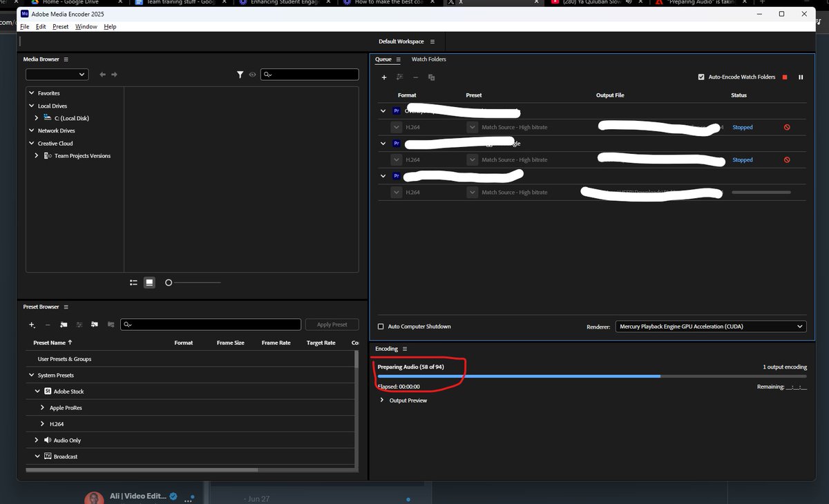Click the Create New Preset Group folder icon

(x=64, y=324)
